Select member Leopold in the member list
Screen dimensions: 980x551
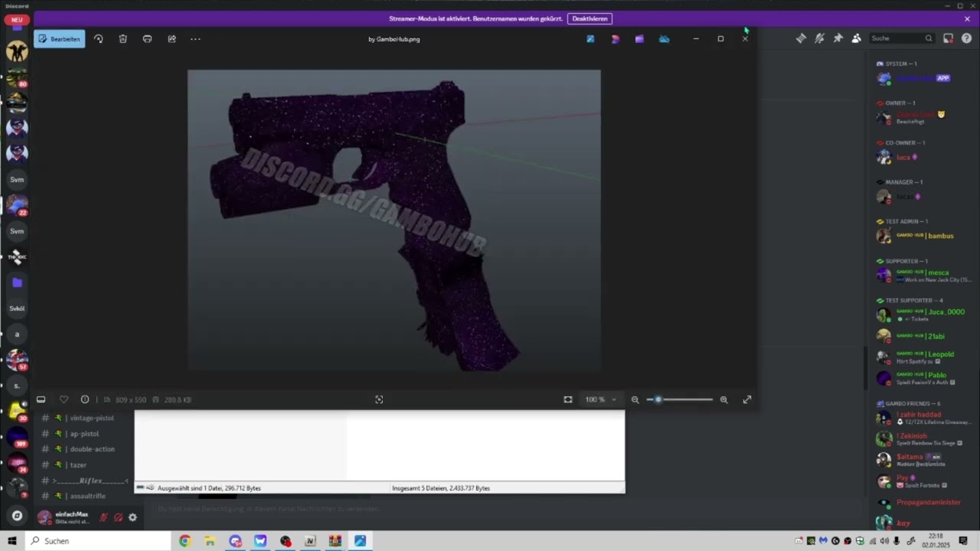tap(924, 357)
